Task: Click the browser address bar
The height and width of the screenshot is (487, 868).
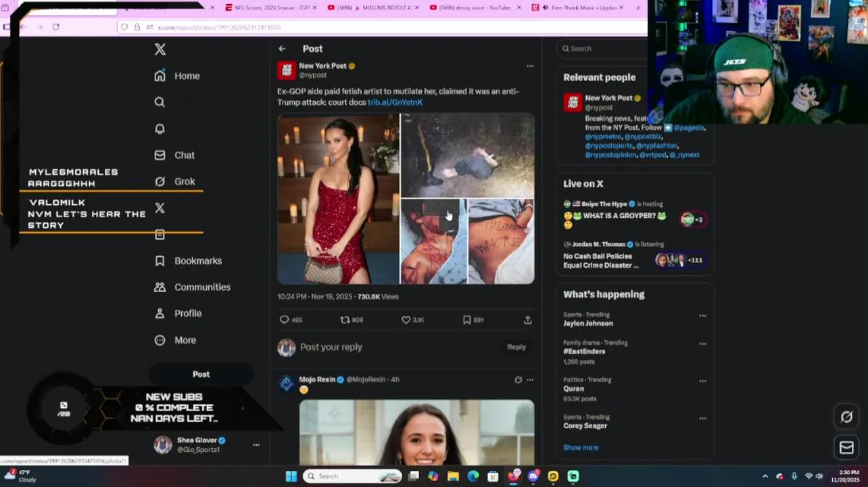Action: 382,27
